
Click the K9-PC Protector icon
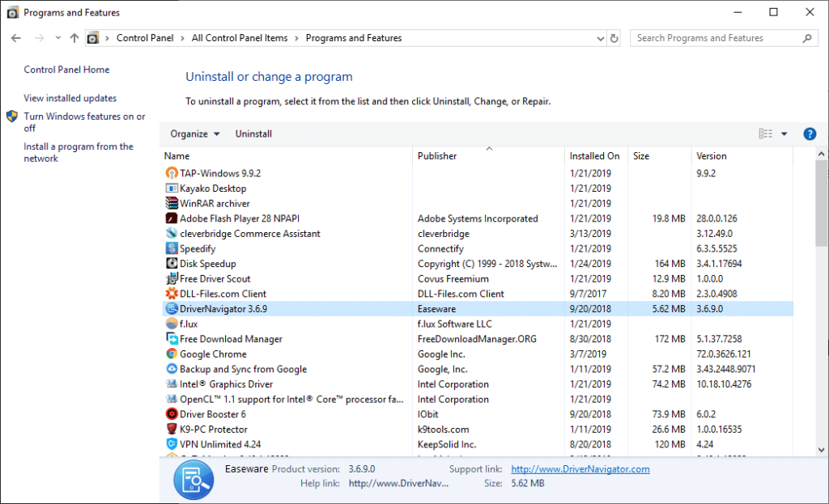pos(172,429)
